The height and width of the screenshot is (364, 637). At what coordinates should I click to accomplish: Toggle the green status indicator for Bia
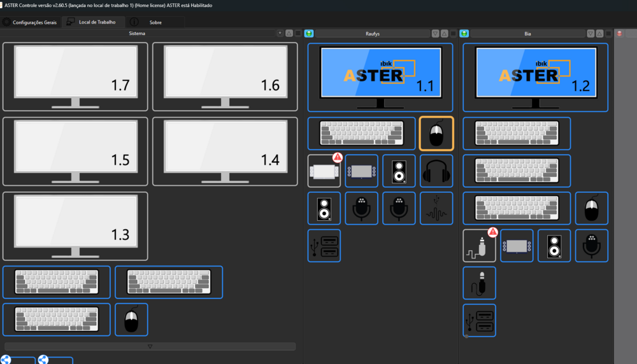464,33
